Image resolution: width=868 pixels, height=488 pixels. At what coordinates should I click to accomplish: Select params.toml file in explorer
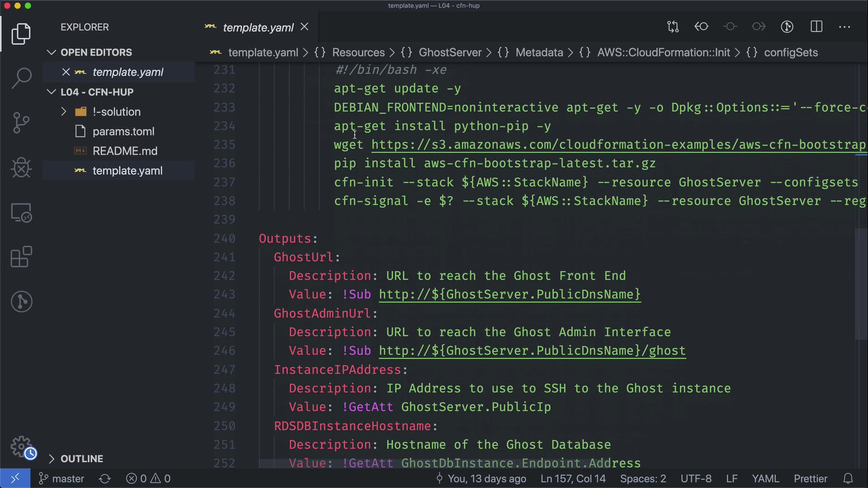123,131
